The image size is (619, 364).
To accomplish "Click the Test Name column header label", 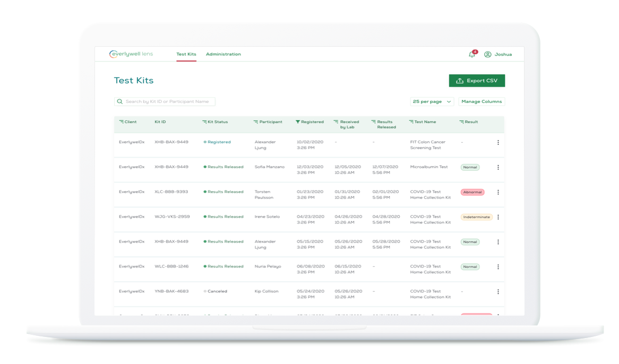I will pyautogui.click(x=425, y=122).
